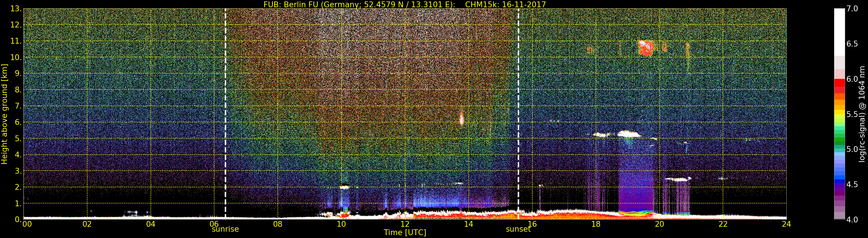Click the time axis tick '14'

[x=468, y=224]
